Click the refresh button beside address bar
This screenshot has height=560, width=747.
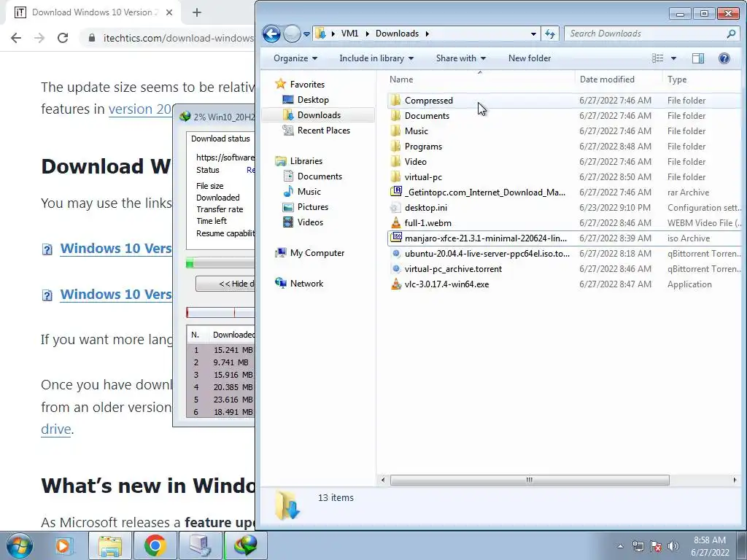[x=550, y=34]
